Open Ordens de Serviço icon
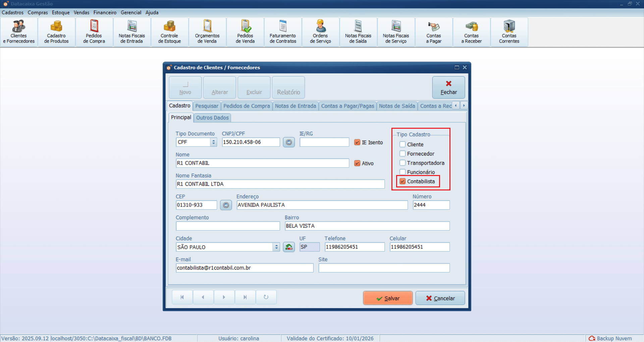Viewport: 644px width, 342px height. point(320,32)
